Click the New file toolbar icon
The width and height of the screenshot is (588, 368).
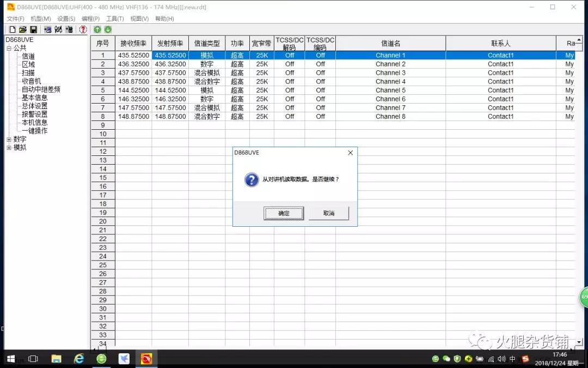coord(12,29)
